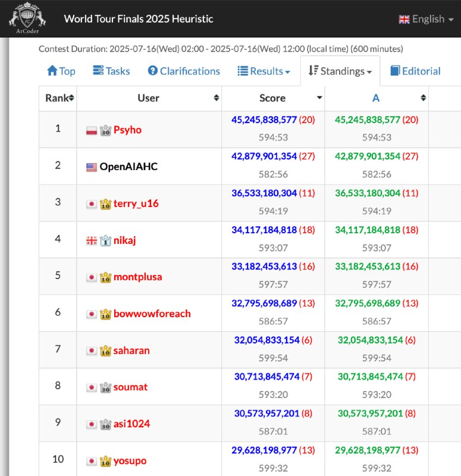Click the Japan flag beside terry_u16
The height and width of the screenshot is (476, 461).
tap(92, 204)
